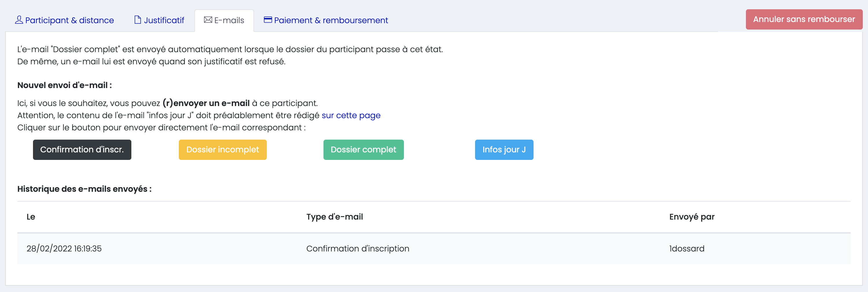Viewport: 868px width, 292px height.
Task: Switch to the Justificatif tab
Action: pos(164,21)
